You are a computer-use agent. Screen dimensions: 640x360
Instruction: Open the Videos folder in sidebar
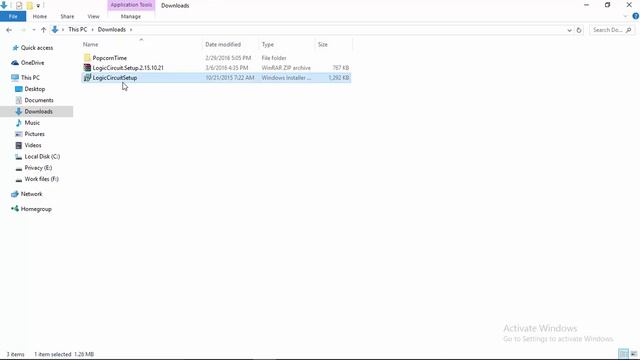(x=33, y=145)
